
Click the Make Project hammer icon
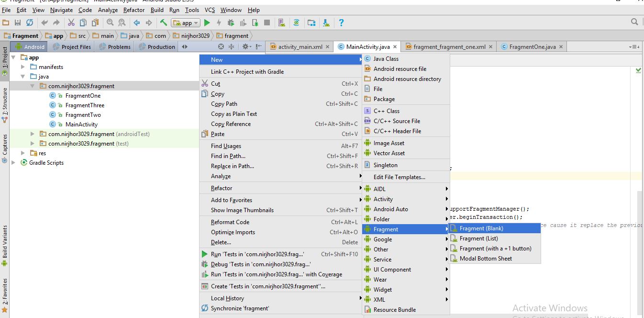coord(164,23)
